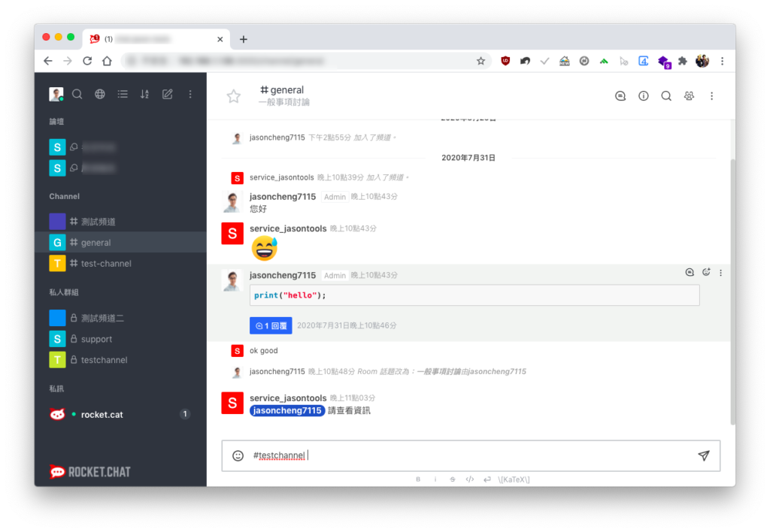
Task: Open the 1 回覆 thread button
Action: (271, 325)
